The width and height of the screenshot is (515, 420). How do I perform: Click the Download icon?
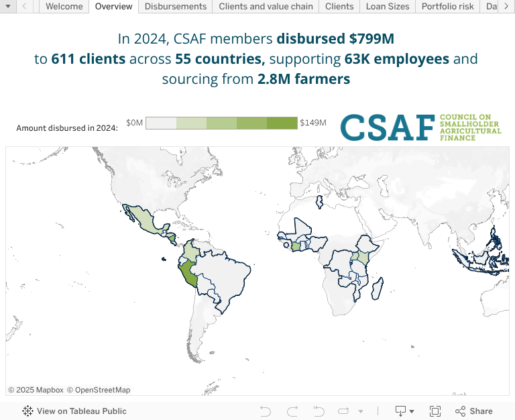(401, 411)
